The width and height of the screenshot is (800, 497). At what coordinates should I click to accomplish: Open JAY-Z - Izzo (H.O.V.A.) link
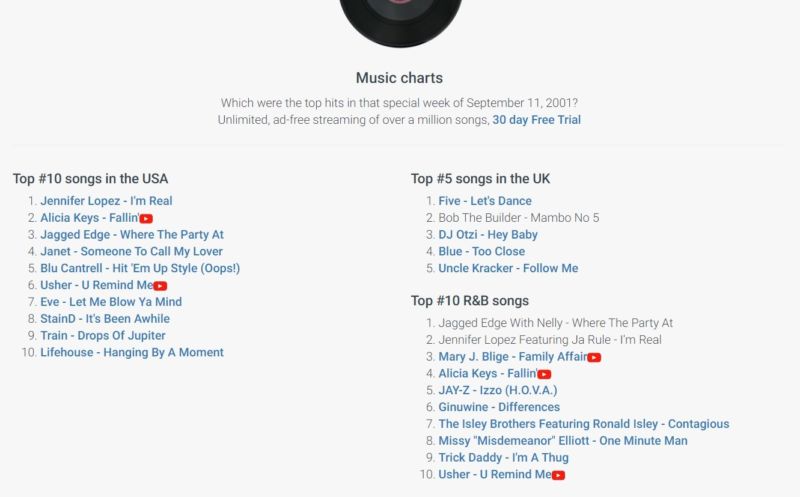498,390
